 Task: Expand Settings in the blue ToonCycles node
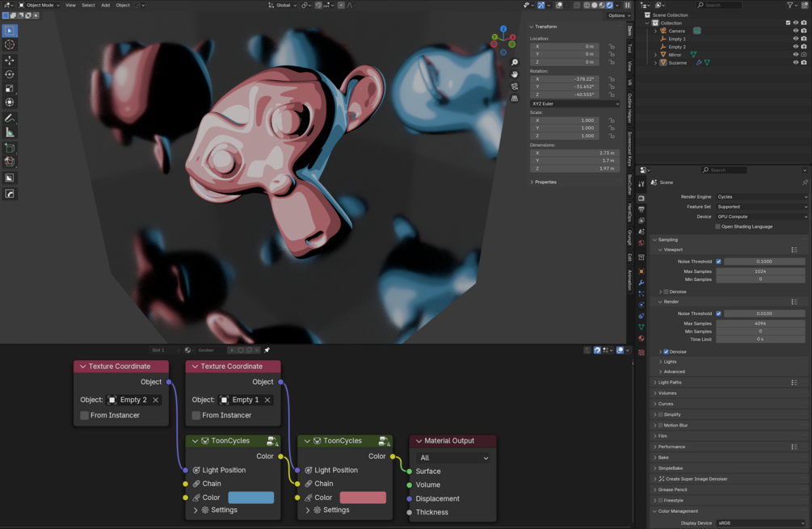click(216, 510)
